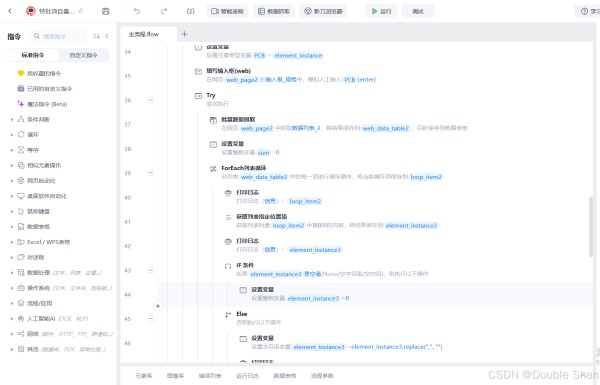
Task: Click the 操作系统 category icon
Action: tap(21, 288)
